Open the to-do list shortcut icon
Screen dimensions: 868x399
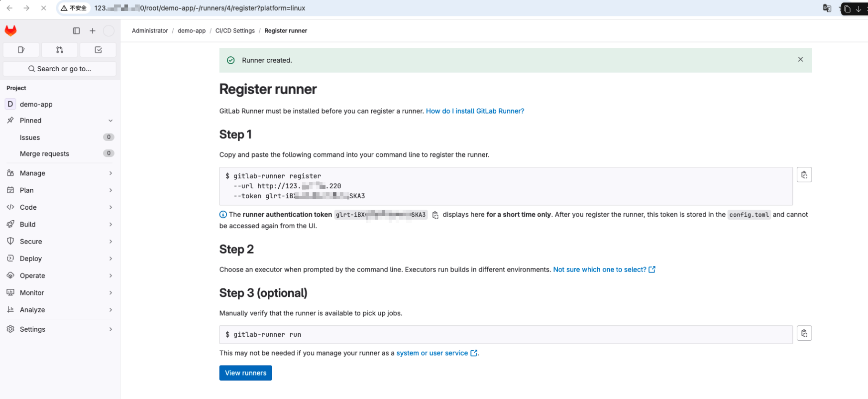click(x=98, y=50)
